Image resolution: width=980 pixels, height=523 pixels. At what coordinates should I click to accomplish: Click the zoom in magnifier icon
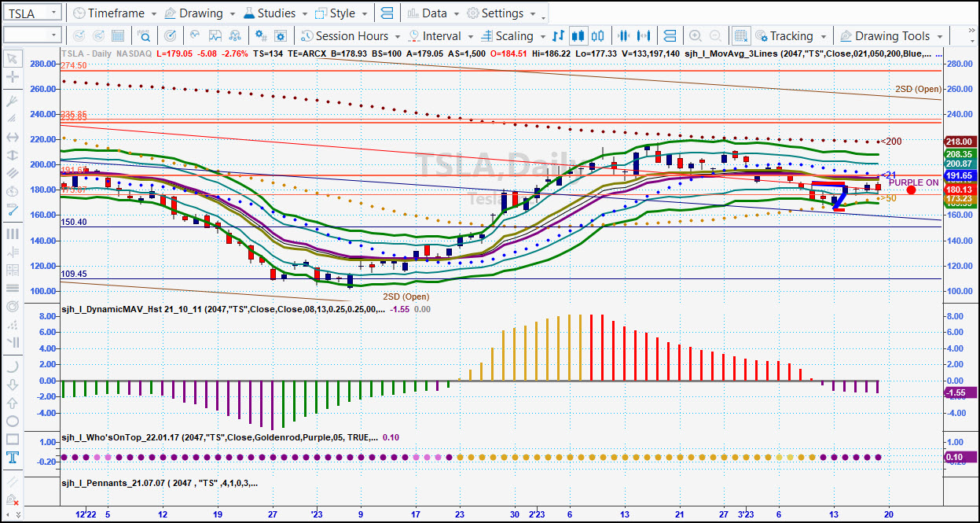point(696,35)
